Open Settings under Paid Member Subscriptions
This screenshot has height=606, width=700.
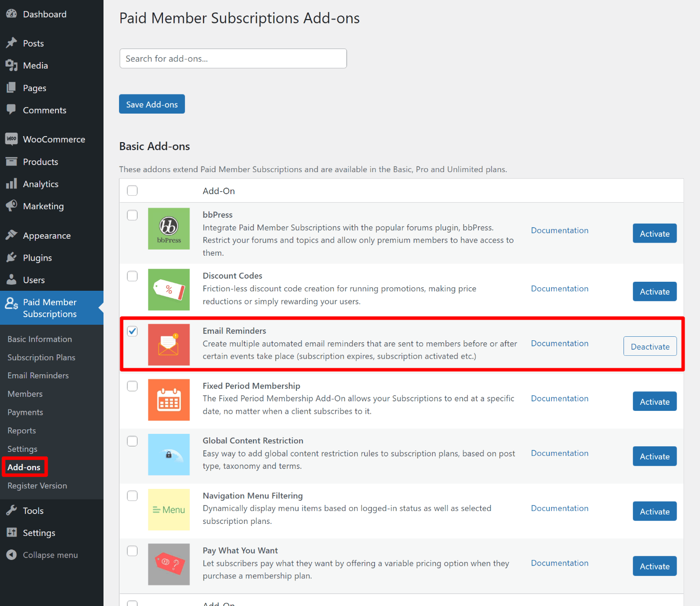[22, 449]
